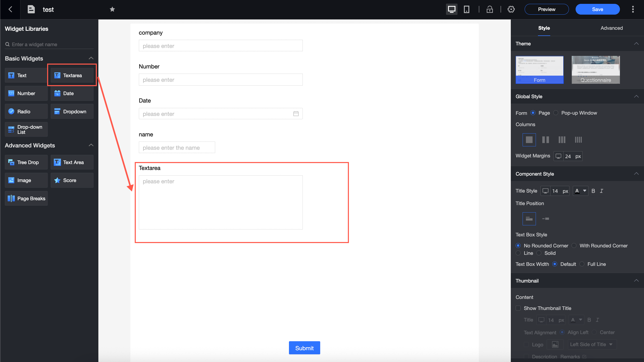Open the Style tab
Screen dimensions: 644x362
[x=544, y=28]
